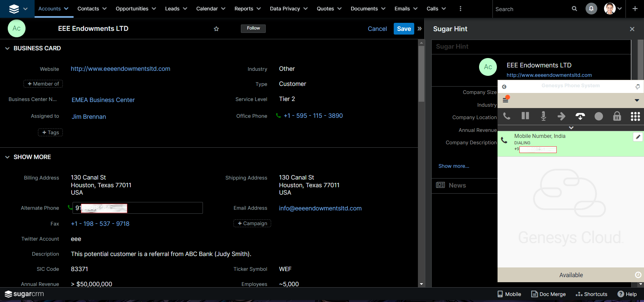Click the plus quick create icon
The height and width of the screenshot is (302, 644).
tap(635, 9)
